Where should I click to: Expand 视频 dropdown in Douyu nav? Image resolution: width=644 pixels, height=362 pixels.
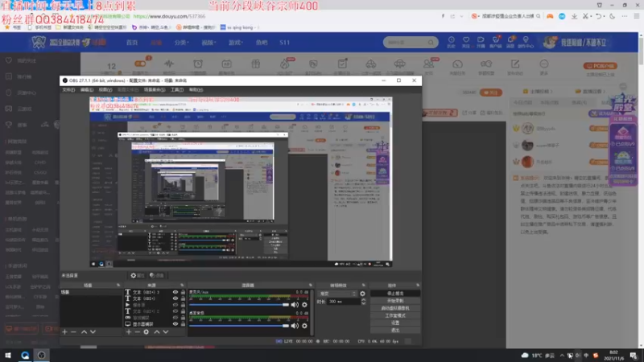tap(208, 43)
